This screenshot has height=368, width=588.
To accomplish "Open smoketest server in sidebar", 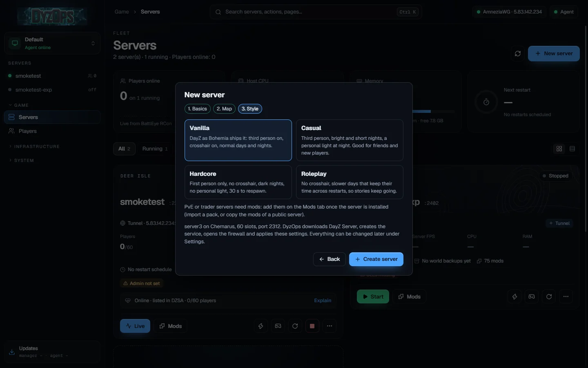I will click(52, 76).
